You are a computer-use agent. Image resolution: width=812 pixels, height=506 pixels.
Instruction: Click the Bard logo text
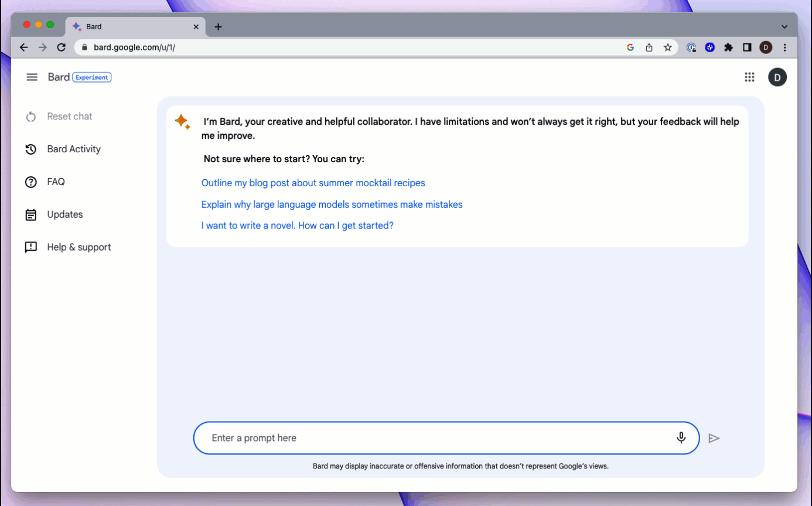click(59, 77)
